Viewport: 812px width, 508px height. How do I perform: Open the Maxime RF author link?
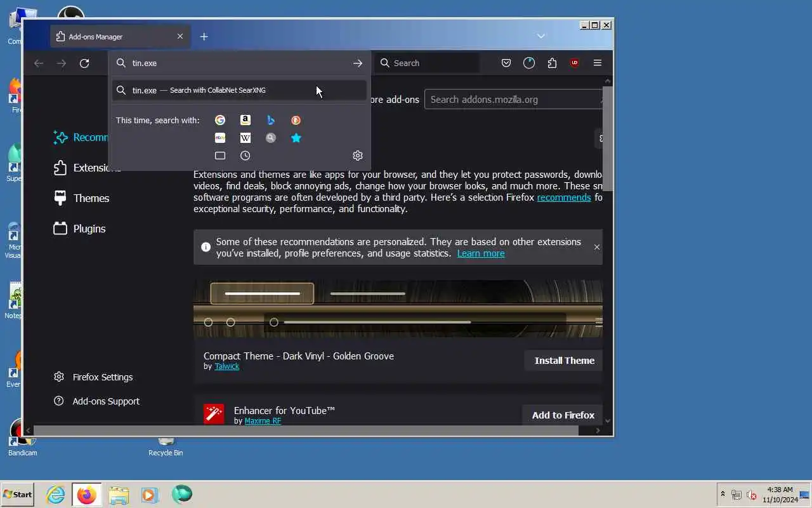[x=263, y=421]
